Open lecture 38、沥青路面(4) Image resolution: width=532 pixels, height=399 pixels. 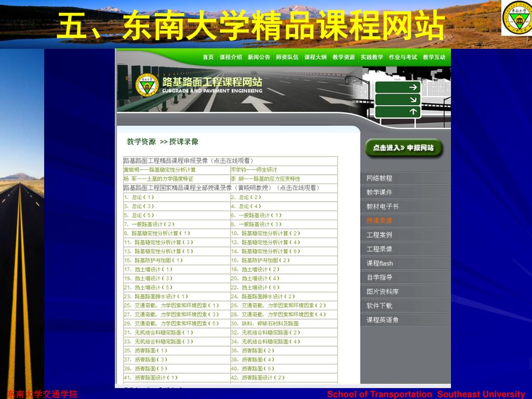coord(252,360)
